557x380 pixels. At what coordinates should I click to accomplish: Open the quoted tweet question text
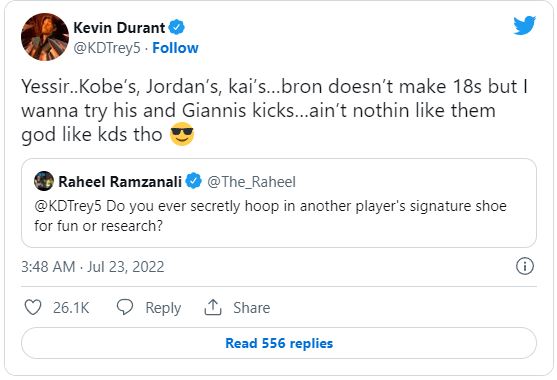(270, 216)
